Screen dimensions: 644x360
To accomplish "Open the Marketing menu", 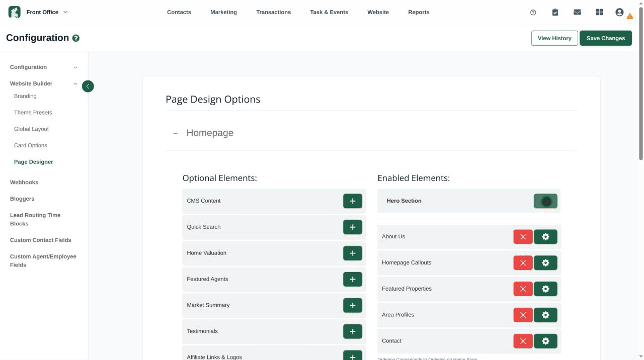I will tap(223, 12).
